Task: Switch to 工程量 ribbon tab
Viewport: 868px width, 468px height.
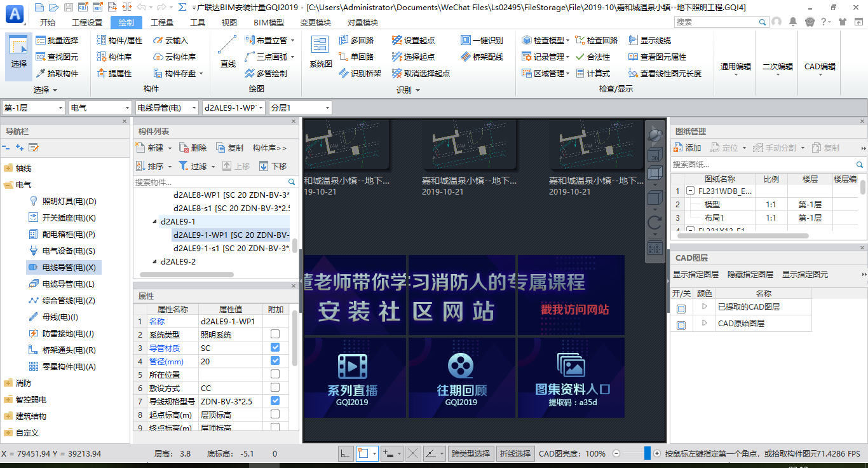Action: pyautogui.click(x=162, y=22)
